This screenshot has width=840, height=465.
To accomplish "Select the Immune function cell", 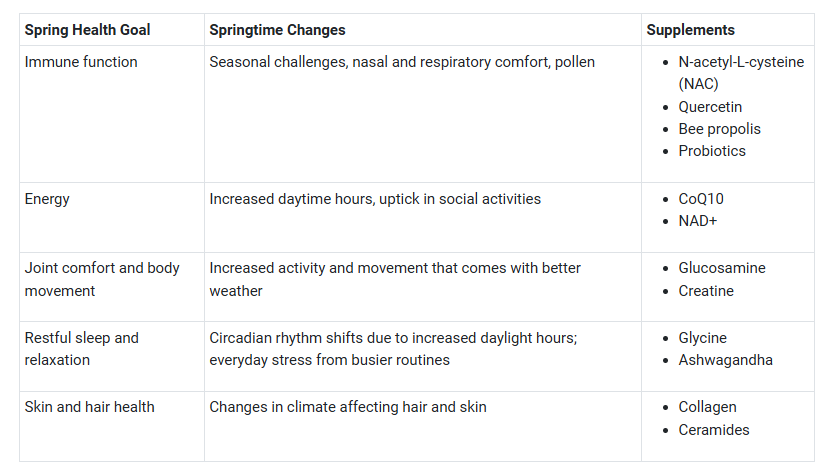I will click(81, 62).
